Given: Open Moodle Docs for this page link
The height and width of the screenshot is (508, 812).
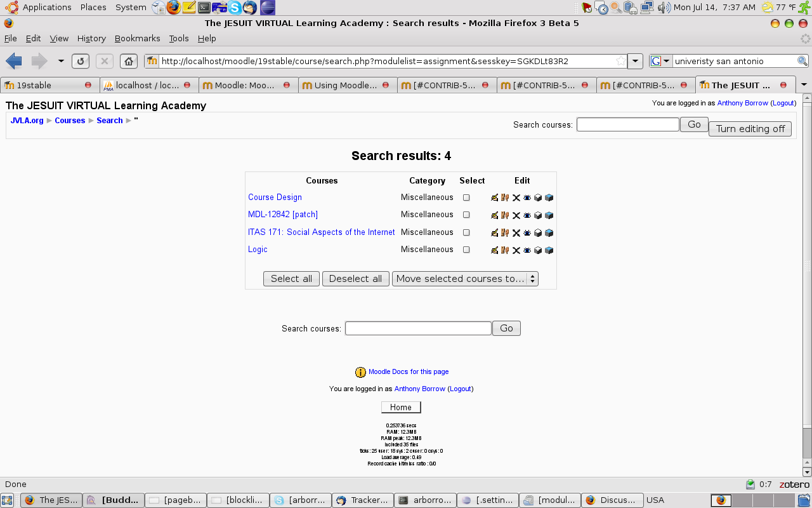Looking at the screenshot, I should [409, 372].
